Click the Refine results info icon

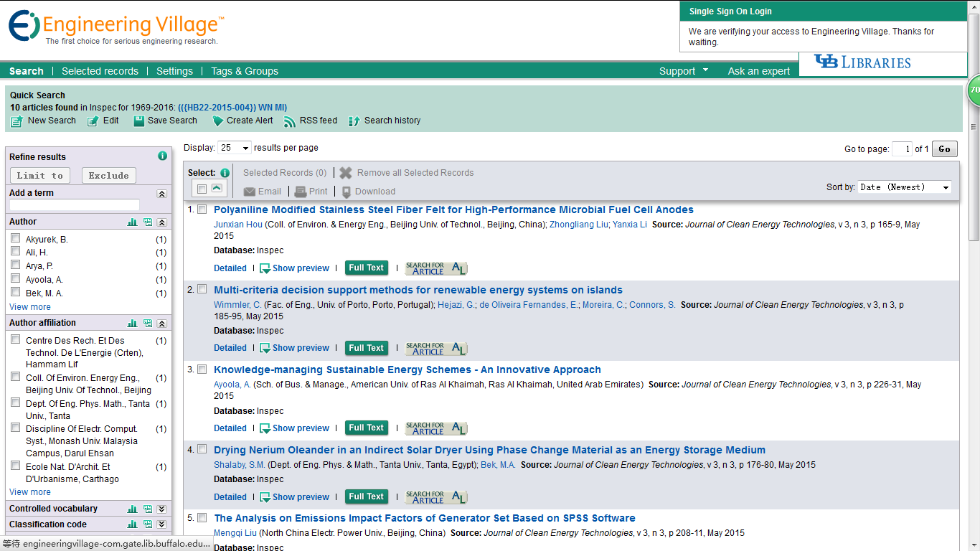(162, 156)
